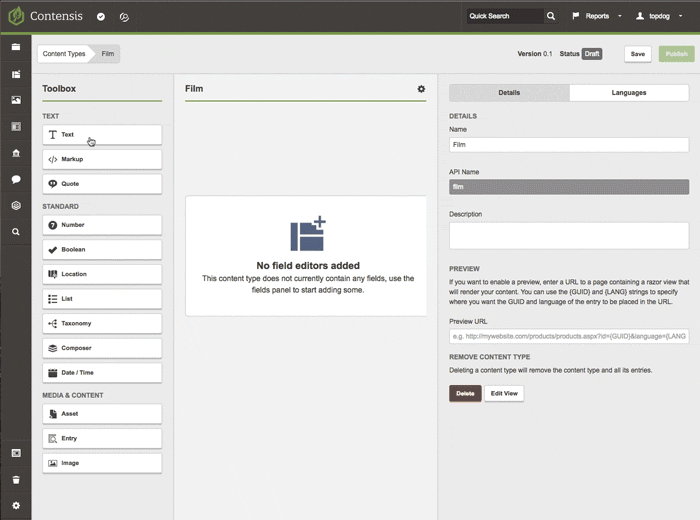Click the Preview URL input field
The width and height of the screenshot is (700, 520).
(569, 336)
